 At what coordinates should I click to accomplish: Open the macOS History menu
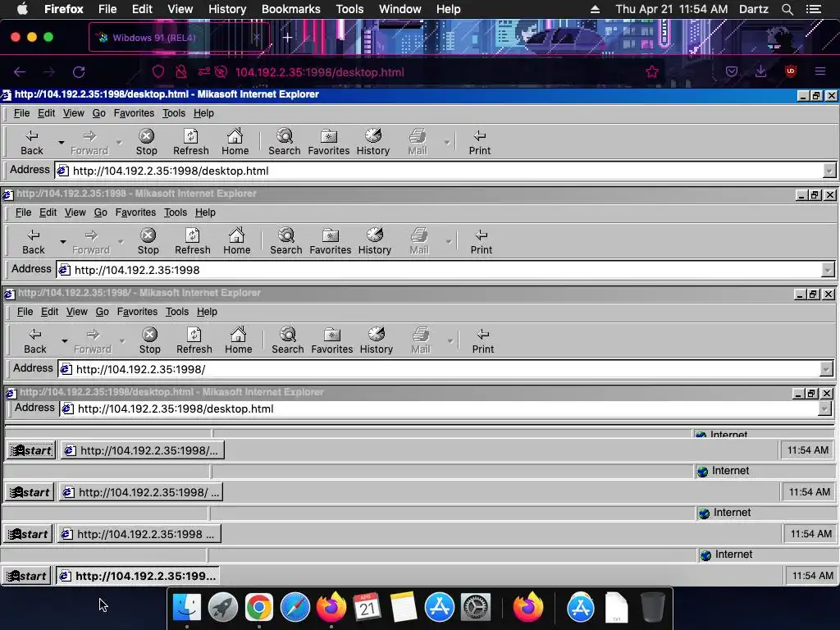tap(227, 9)
